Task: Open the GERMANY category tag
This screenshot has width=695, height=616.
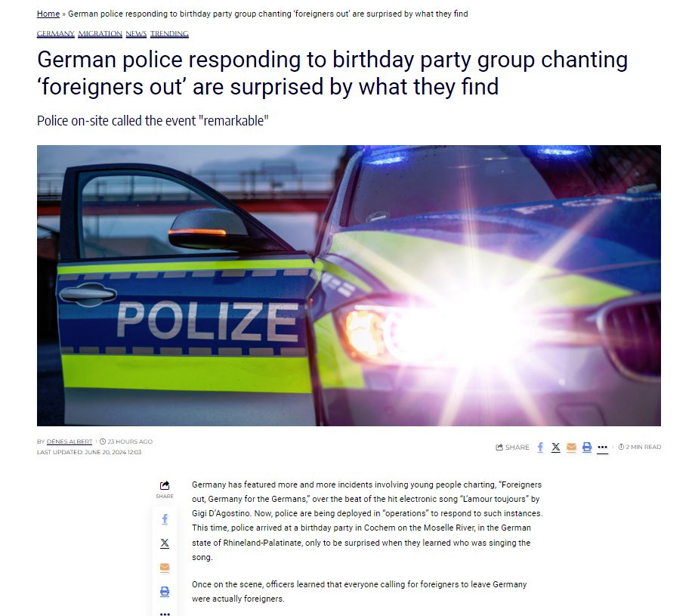Action: pos(56,34)
